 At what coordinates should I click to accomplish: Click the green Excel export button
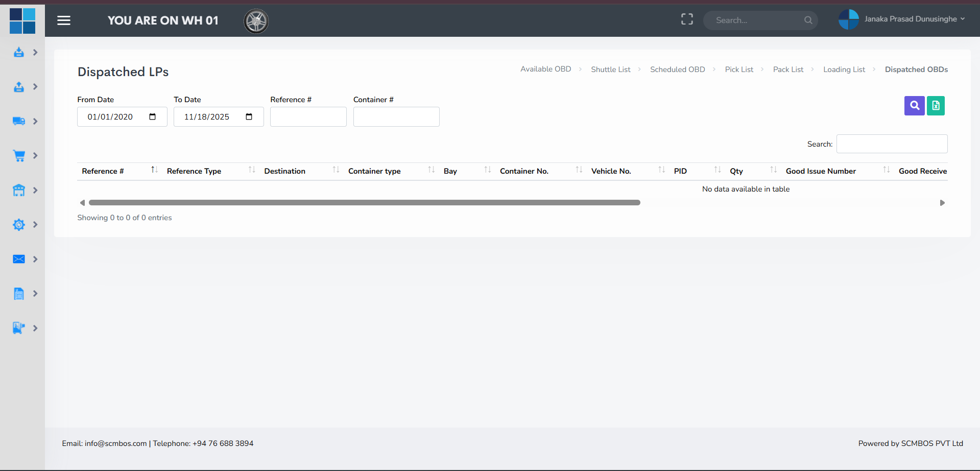tap(936, 106)
